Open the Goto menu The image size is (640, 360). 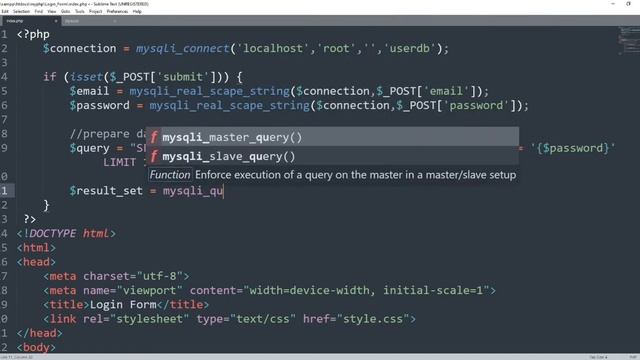(x=65, y=11)
